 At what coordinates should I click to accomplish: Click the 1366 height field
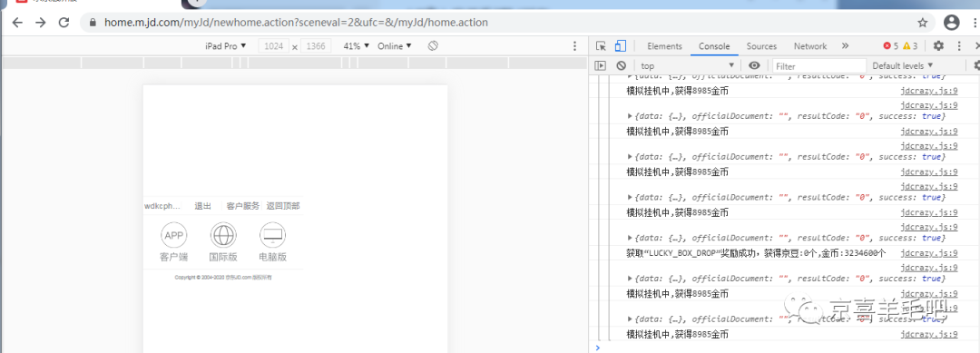[x=317, y=46]
